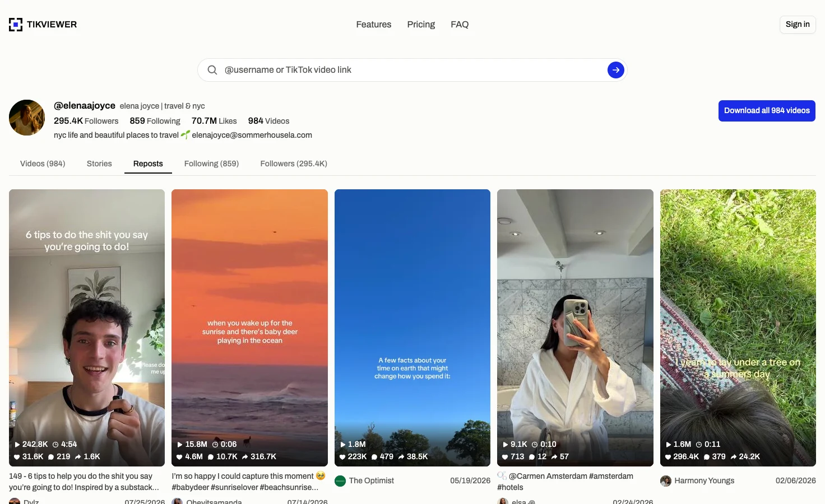Image resolution: width=825 pixels, height=504 pixels.
Task: Click the Sign in button
Action: (798, 25)
